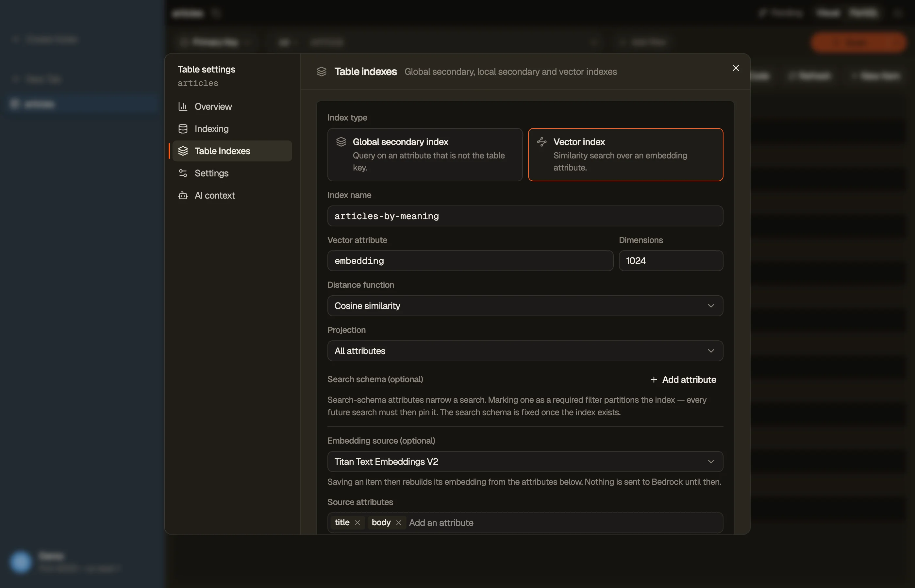915x588 pixels.
Task: Click the Settings sliders icon
Action: 183,173
